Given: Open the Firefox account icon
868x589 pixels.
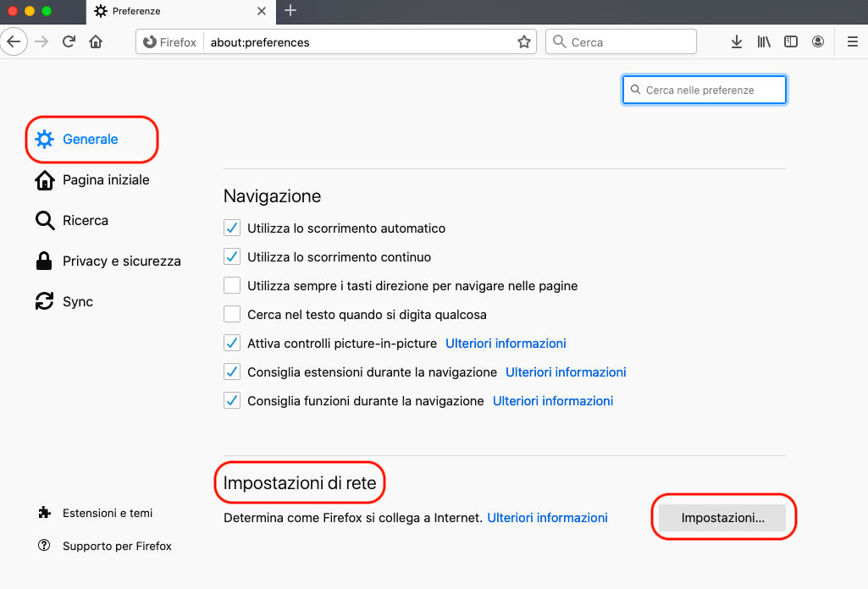Looking at the screenshot, I should [x=818, y=41].
